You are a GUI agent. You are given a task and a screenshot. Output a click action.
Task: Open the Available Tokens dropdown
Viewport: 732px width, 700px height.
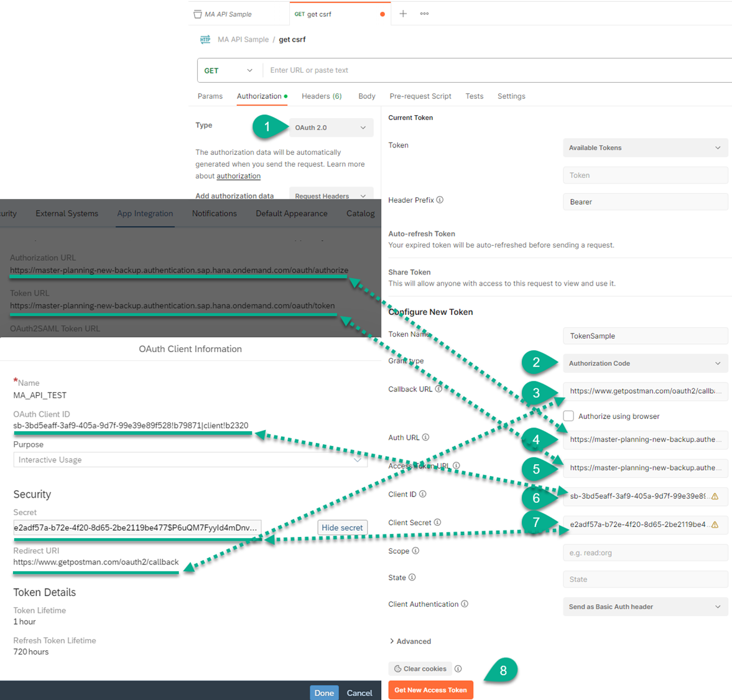click(645, 147)
